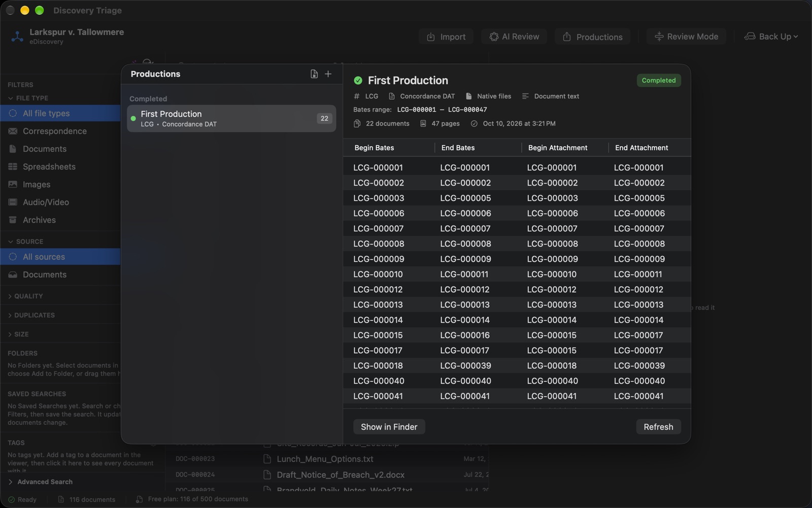Filter by Archives file type

(60, 220)
